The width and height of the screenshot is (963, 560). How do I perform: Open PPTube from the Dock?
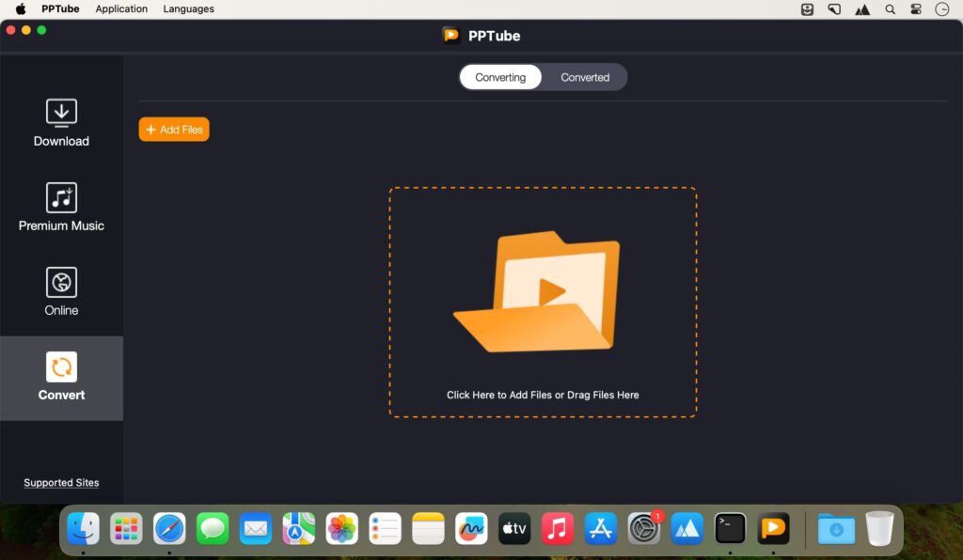[774, 528]
